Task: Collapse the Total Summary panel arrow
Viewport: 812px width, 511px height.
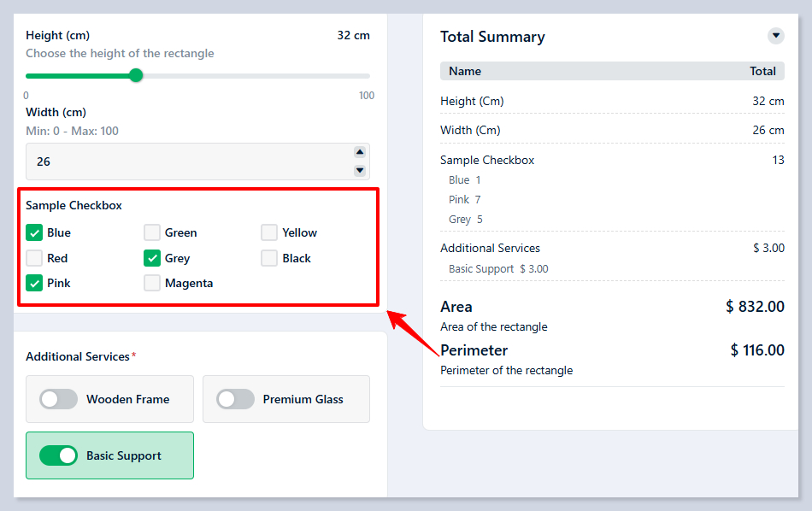Action: (x=775, y=36)
